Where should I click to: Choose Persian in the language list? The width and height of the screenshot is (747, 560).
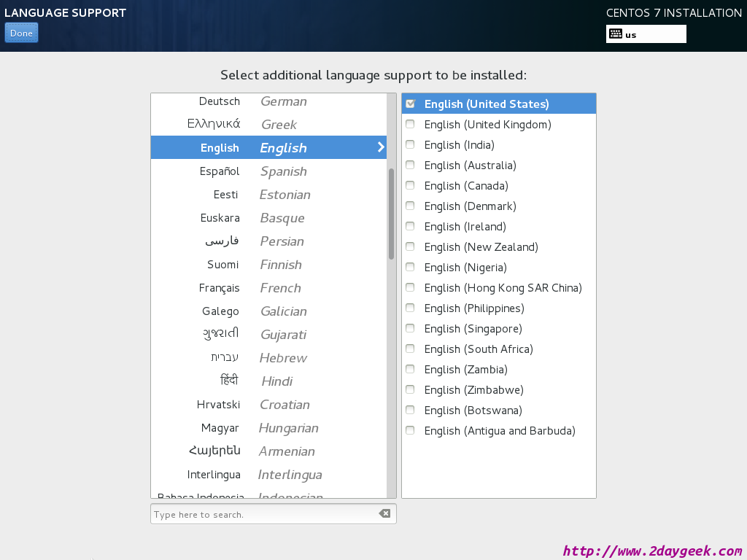(268, 241)
